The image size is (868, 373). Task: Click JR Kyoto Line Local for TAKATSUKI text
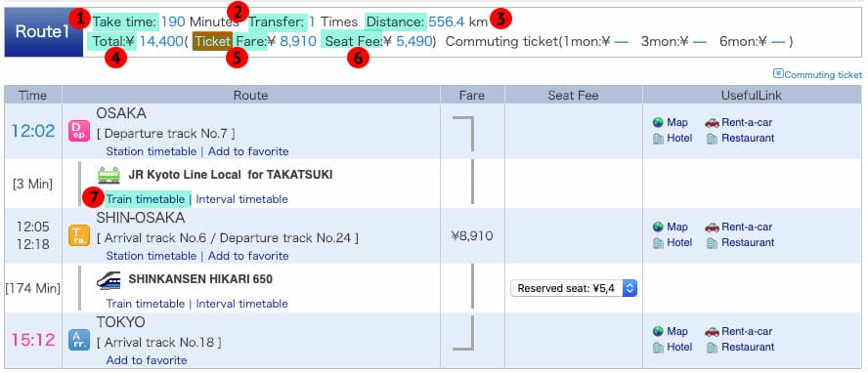tap(231, 175)
